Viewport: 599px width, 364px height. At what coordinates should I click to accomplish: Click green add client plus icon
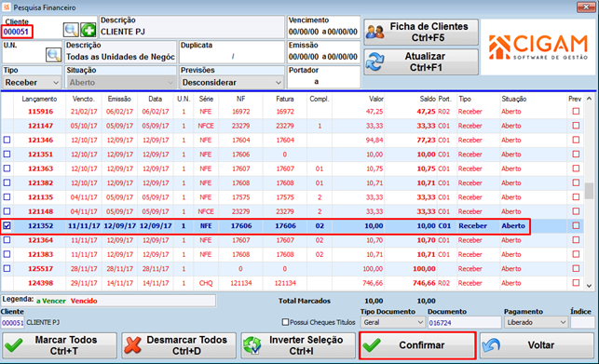coord(88,30)
